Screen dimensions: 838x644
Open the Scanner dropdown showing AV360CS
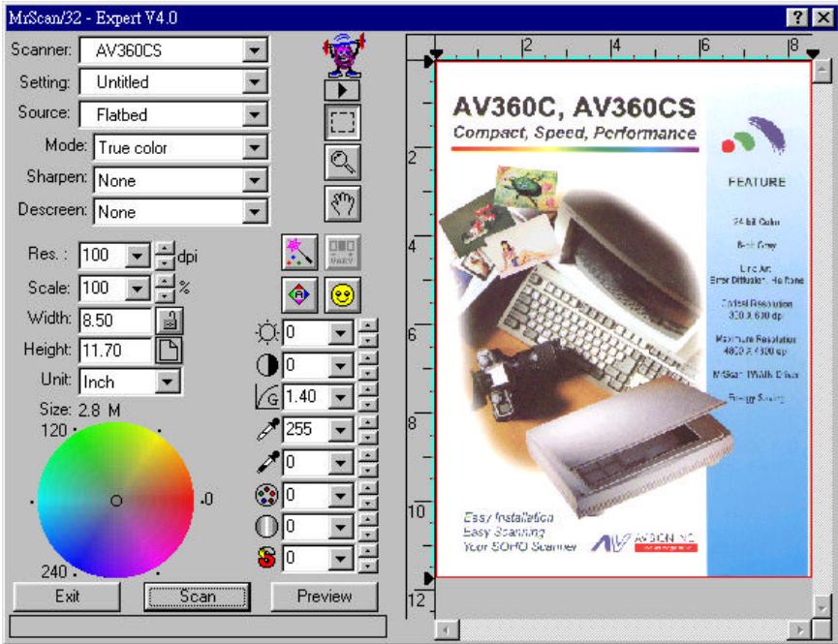click(x=255, y=50)
